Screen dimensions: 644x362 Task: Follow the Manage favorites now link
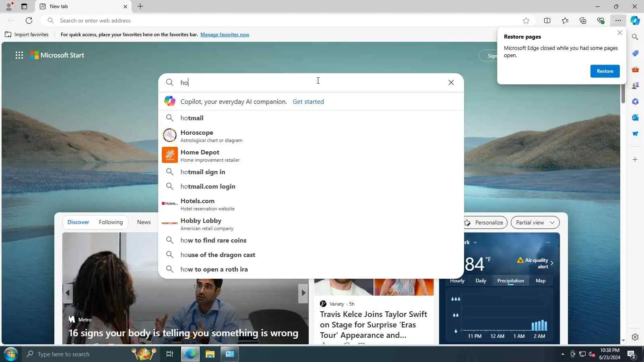(225, 35)
